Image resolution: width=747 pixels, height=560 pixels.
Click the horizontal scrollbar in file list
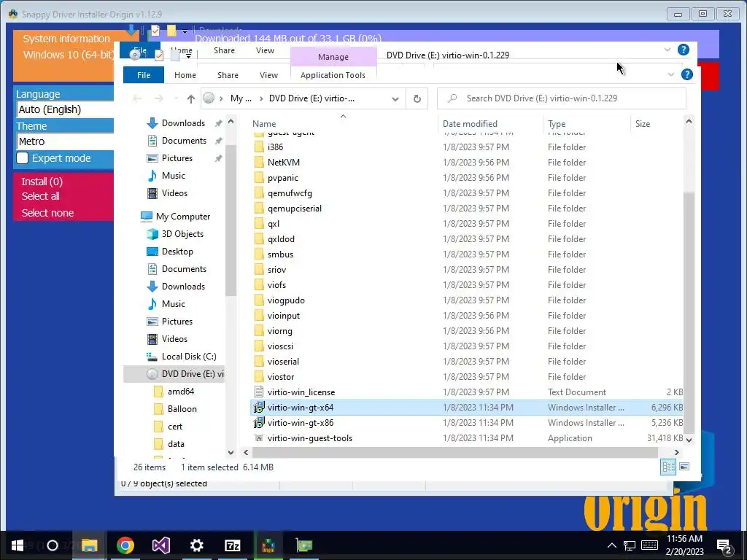455,452
